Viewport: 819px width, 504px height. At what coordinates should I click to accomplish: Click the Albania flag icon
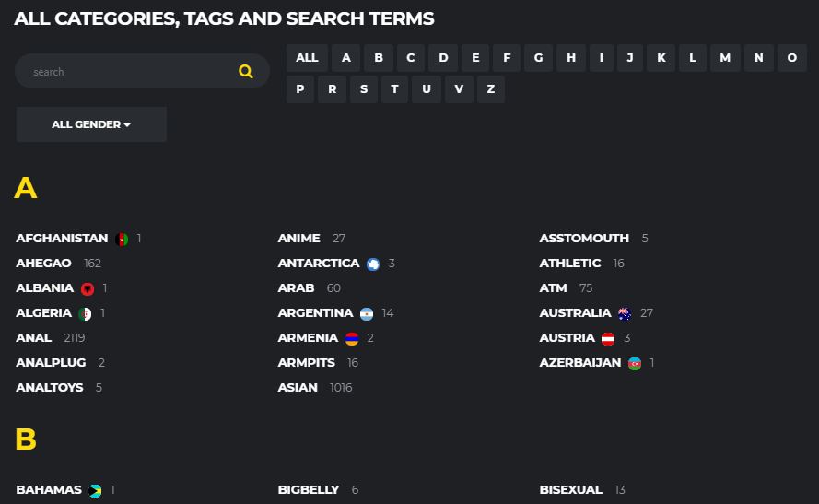pyautogui.click(x=88, y=289)
